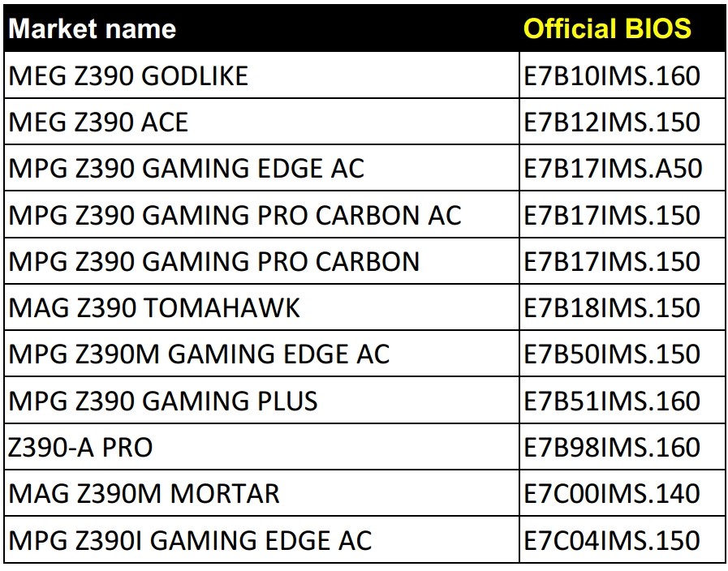The image size is (728, 571).
Task: Click the Official BIOS column header
Action: click(607, 29)
